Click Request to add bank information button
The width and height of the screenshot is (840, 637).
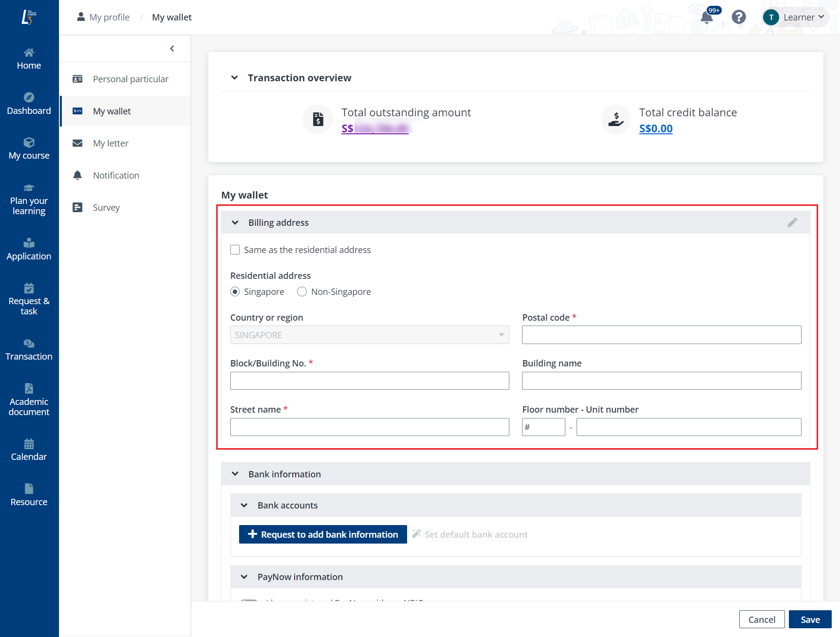[x=323, y=534]
